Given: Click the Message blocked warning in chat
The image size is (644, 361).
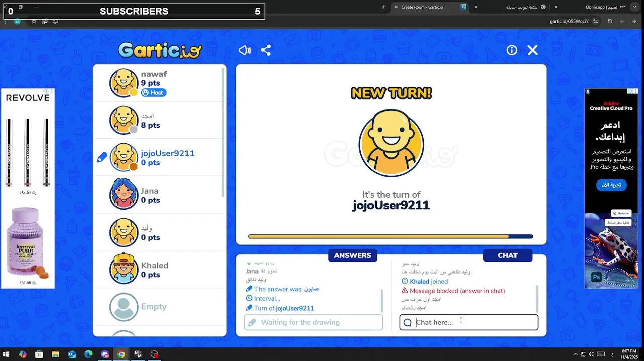Looking at the screenshot, I should coord(453,291).
